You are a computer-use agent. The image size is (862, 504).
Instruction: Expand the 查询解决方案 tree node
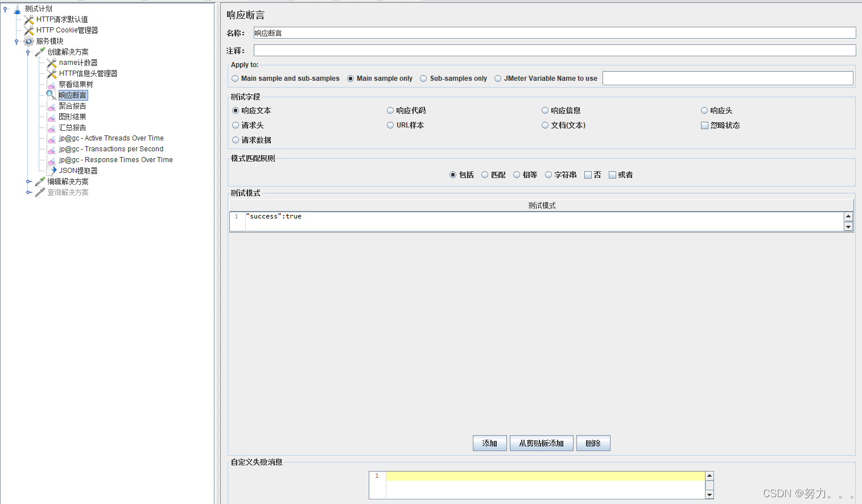28,192
